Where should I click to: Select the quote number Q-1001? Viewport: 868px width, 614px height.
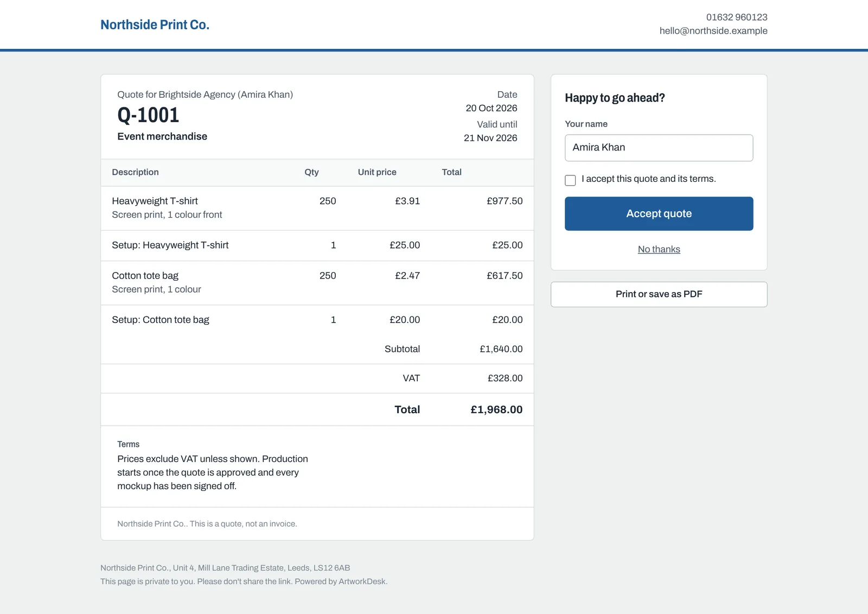[x=148, y=115]
